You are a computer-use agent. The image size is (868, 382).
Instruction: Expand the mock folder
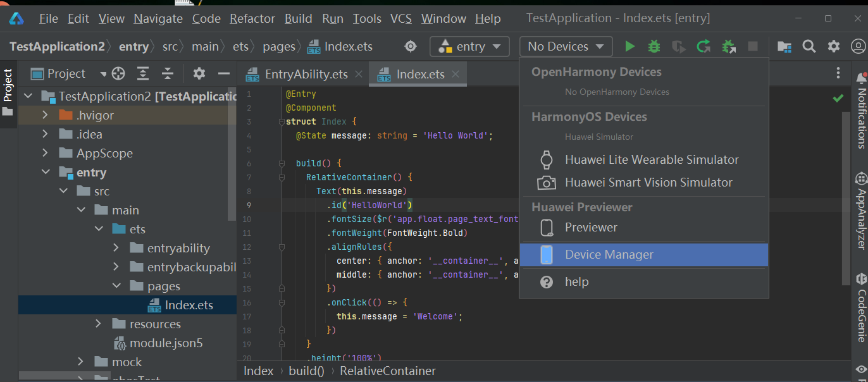point(80,362)
